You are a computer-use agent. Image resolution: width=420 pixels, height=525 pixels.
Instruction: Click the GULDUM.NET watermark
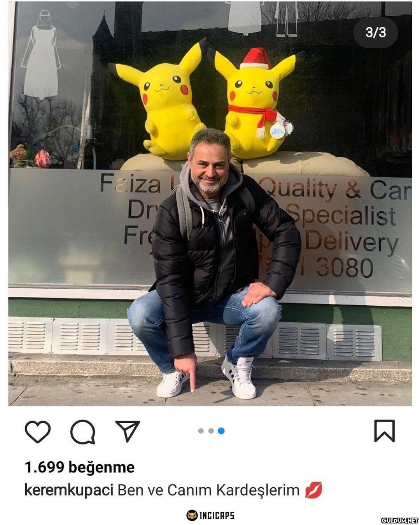(x=399, y=520)
